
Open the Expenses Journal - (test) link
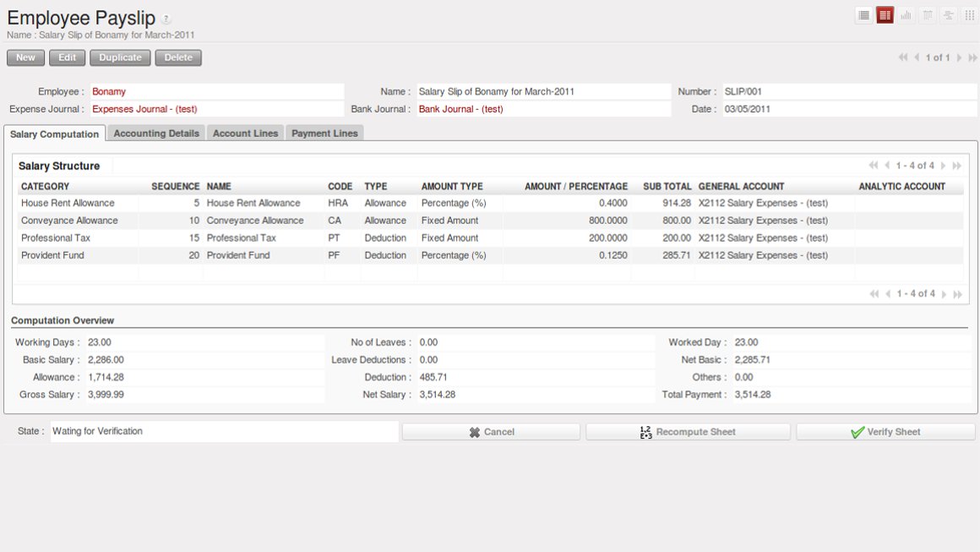(x=144, y=109)
